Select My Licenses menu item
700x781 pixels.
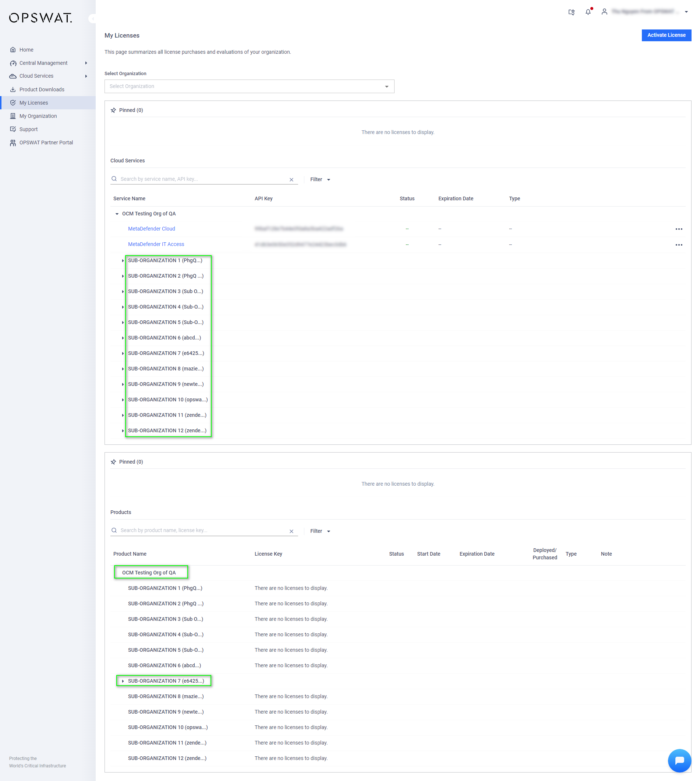[48, 103]
